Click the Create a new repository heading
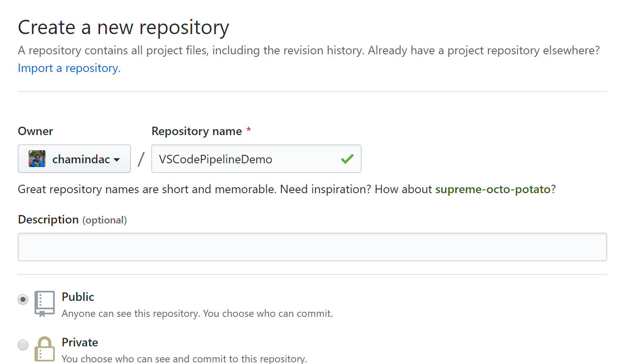This screenshot has width=643, height=364. pos(123,28)
